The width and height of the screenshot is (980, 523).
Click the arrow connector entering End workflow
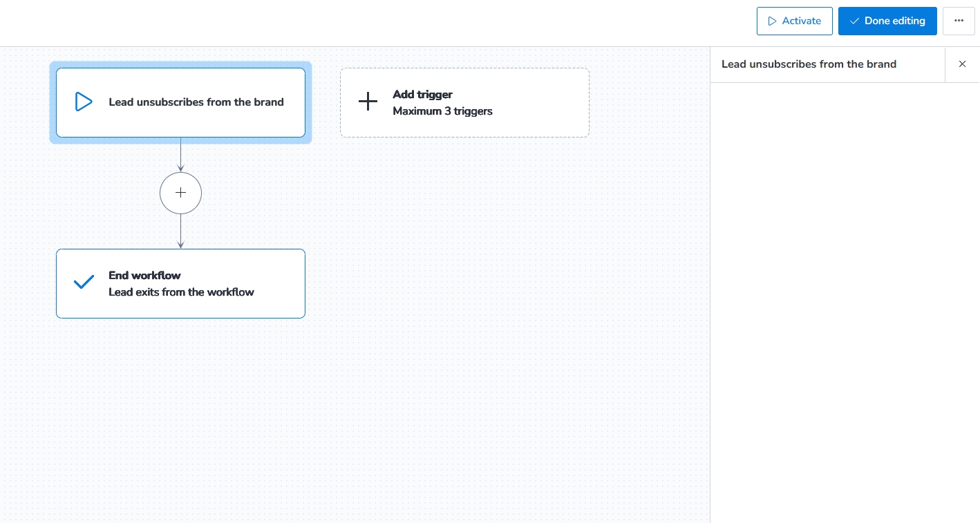point(180,232)
